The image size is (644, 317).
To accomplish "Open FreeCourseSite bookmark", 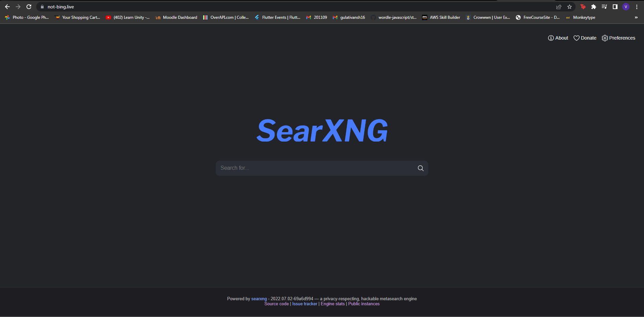I will coord(538,17).
